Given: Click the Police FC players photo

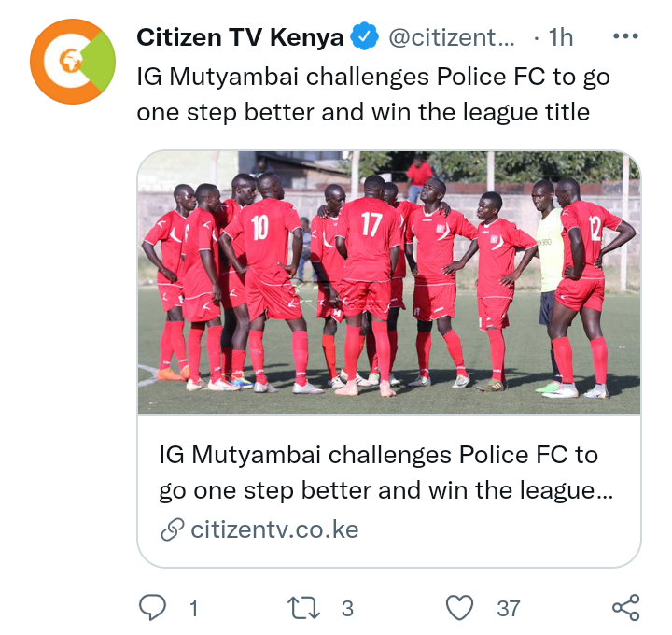Looking at the screenshot, I should (x=388, y=282).
